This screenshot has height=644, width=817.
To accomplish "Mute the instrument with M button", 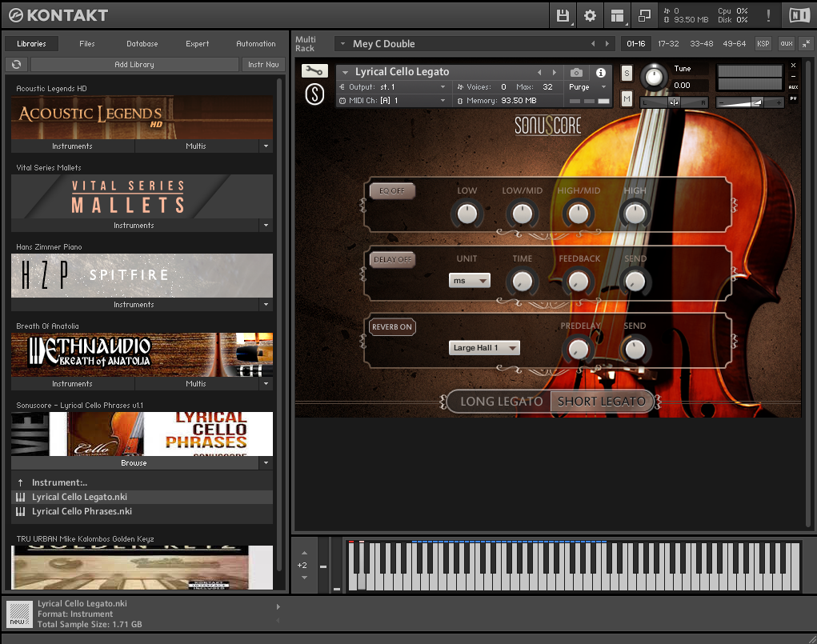I will pos(627,98).
